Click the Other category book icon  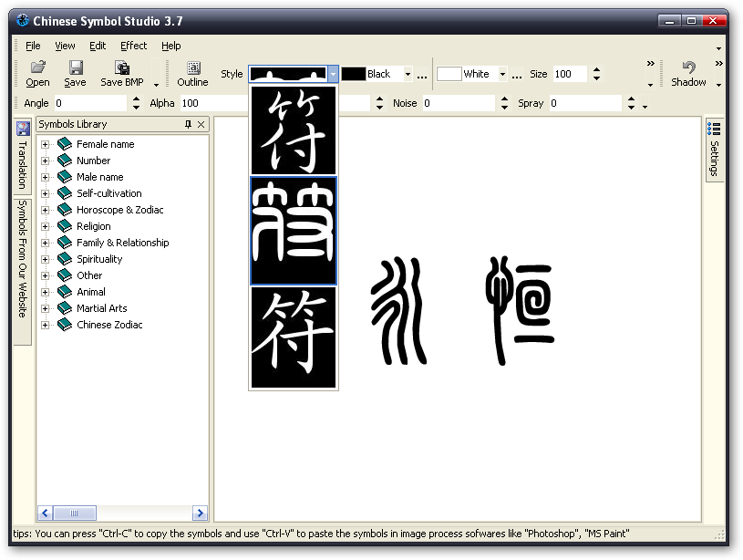click(65, 275)
